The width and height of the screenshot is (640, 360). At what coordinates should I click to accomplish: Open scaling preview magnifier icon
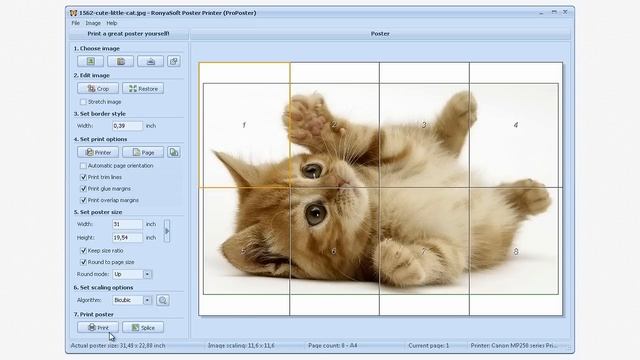[x=163, y=300]
